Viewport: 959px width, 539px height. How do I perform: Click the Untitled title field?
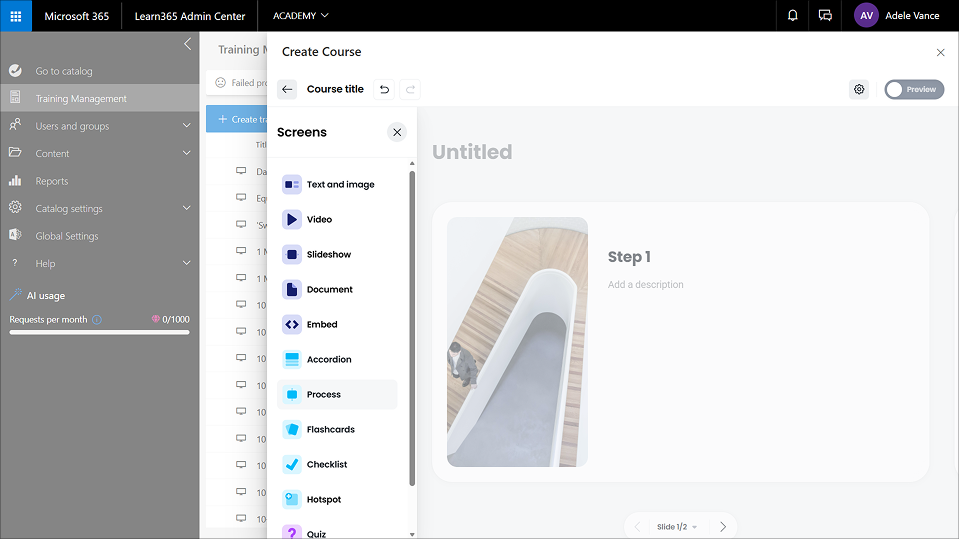[x=472, y=152]
